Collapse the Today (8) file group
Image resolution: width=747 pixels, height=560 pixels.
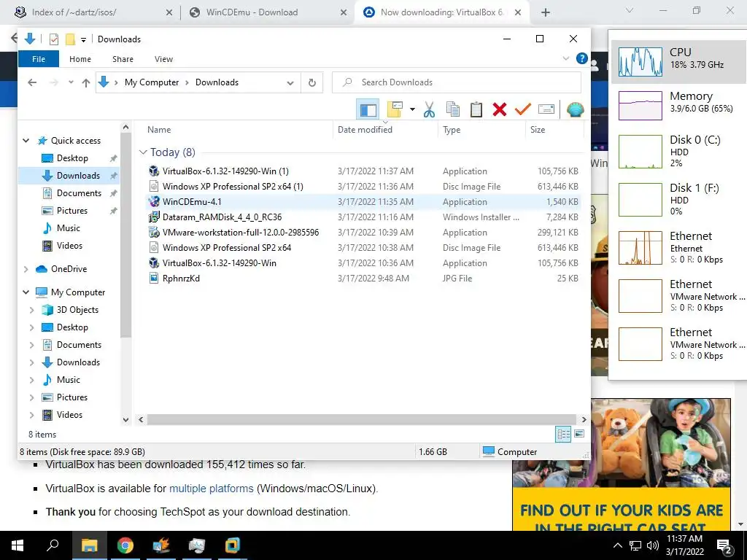(143, 152)
